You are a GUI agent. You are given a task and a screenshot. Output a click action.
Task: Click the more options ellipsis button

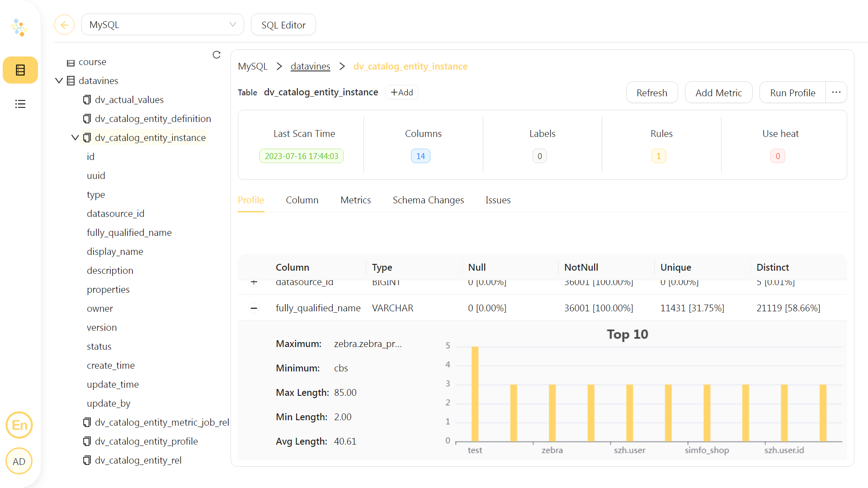(x=836, y=93)
